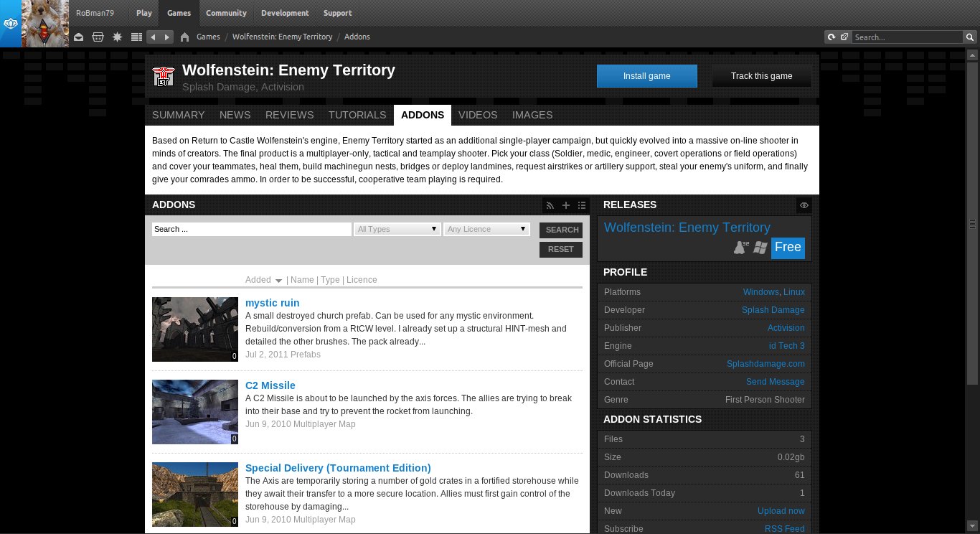Open the inbox messages icon

tap(79, 37)
